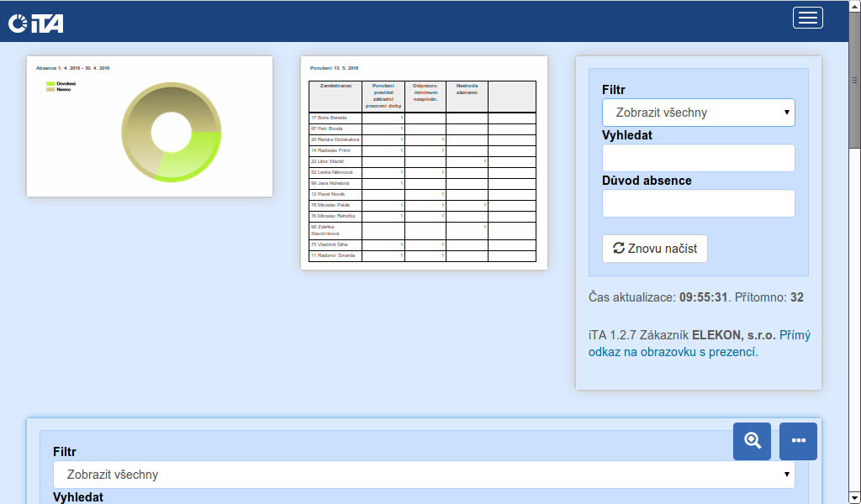Click the Důvod absence input field
The height and width of the screenshot is (504, 861).
pos(698,203)
